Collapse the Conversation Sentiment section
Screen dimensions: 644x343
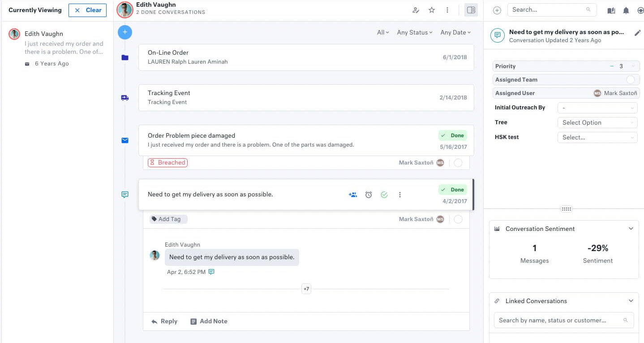click(631, 229)
